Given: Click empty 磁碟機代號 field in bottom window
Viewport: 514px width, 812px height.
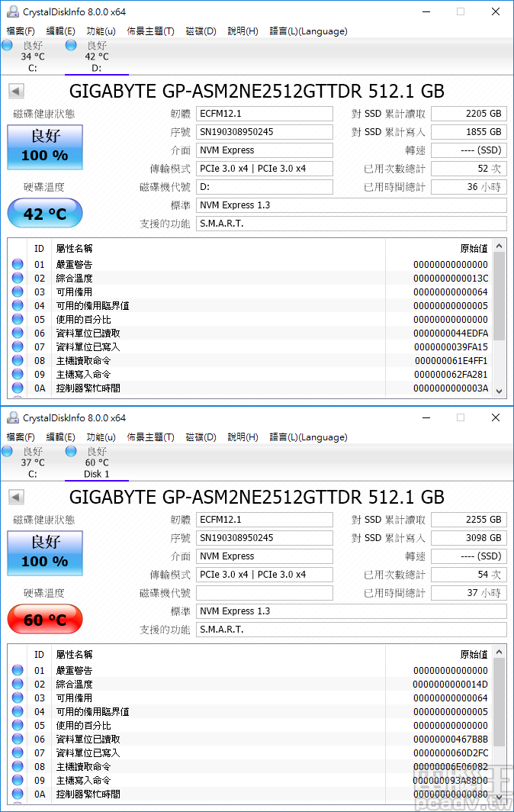Looking at the screenshot, I should [264, 592].
